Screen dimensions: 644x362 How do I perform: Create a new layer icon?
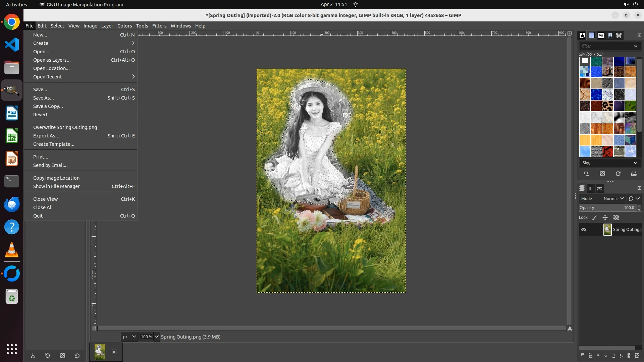pyautogui.click(x=582, y=356)
